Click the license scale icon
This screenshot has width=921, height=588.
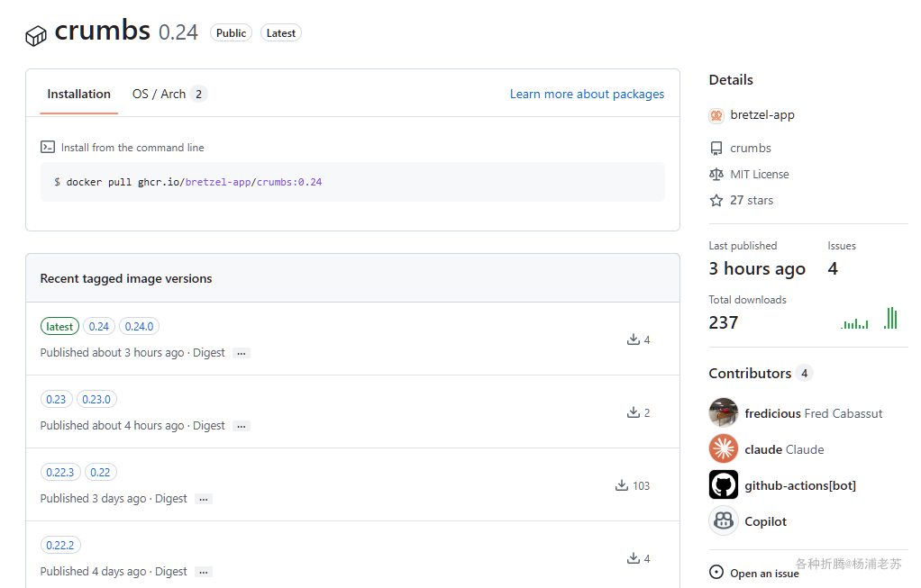pos(716,175)
